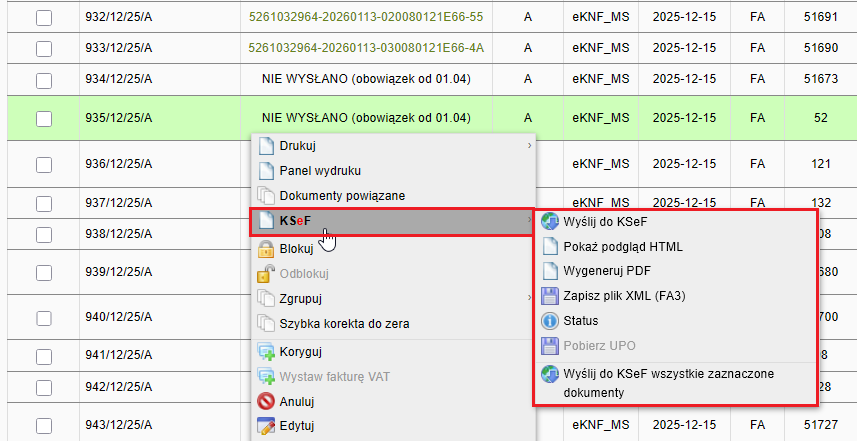Click the blue info Status icon
The height and width of the screenshot is (441, 857).
click(x=550, y=321)
